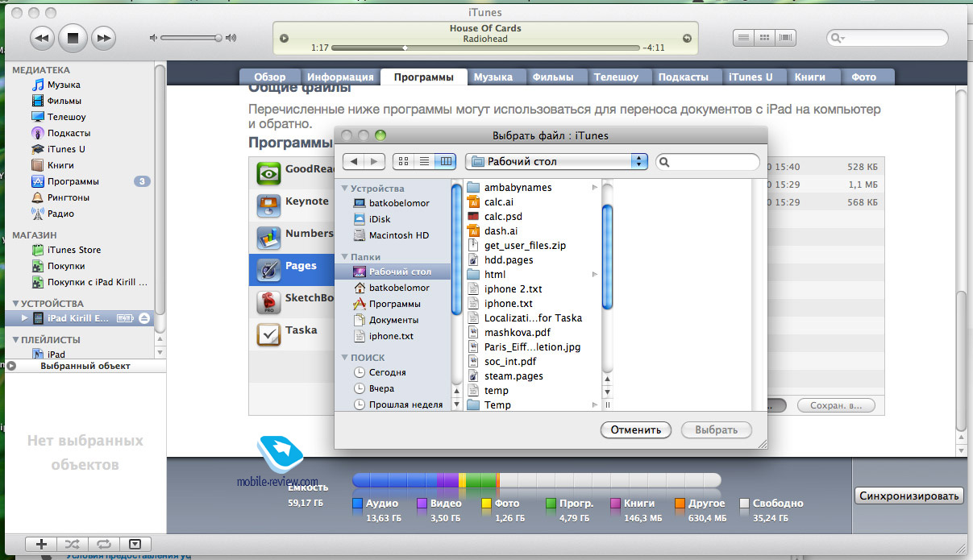Click the House Of Cards playback progress bar
The height and width of the screenshot is (560, 973).
click(487, 48)
